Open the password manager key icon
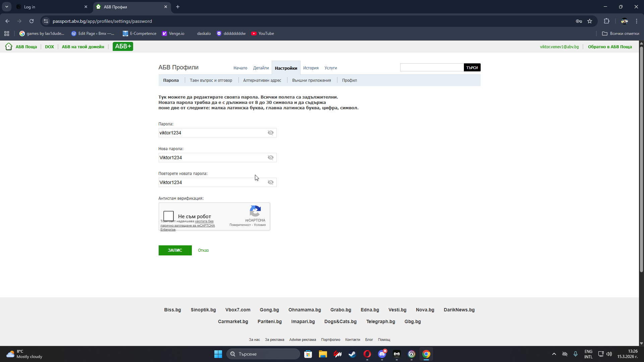This screenshot has width=644, height=362. pyautogui.click(x=579, y=21)
